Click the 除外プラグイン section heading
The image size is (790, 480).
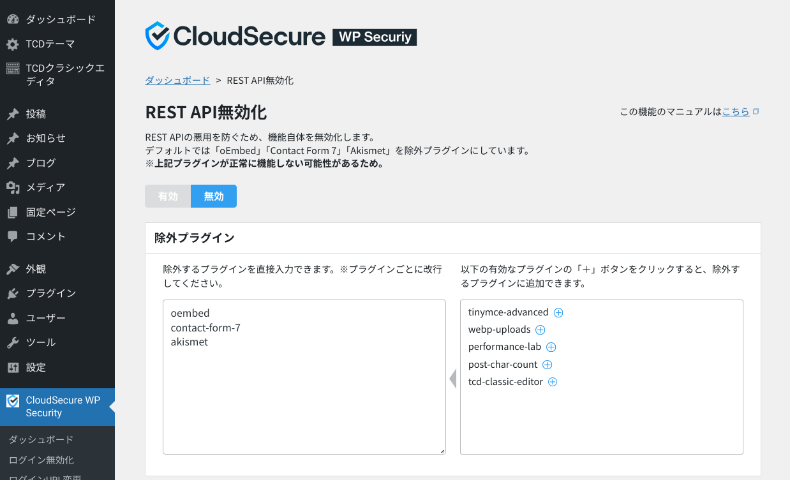click(x=194, y=238)
